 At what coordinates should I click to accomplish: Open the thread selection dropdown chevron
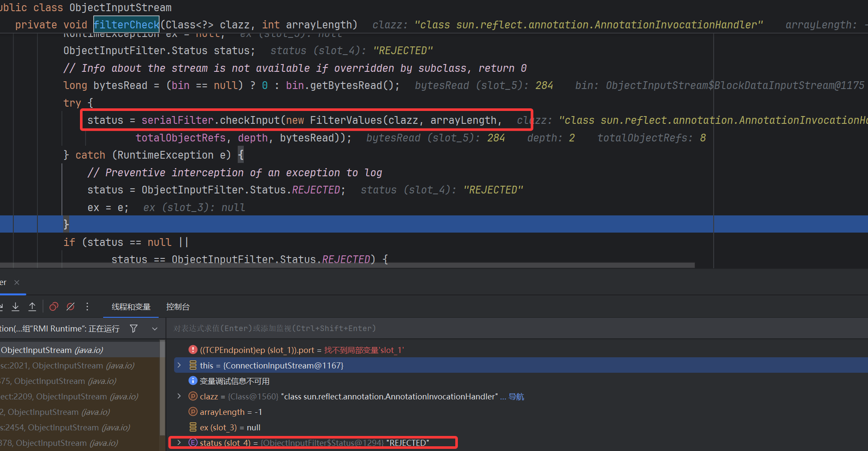click(x=155, y=329)
